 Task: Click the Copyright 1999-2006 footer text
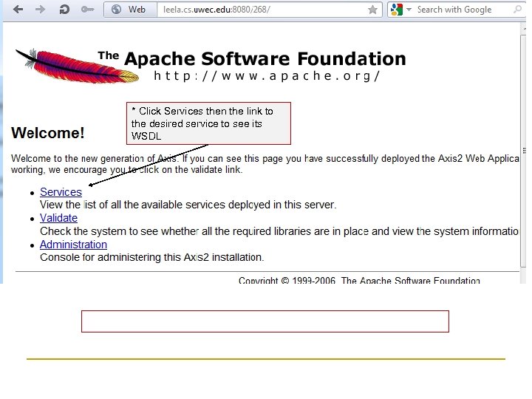tap(359, 280)
